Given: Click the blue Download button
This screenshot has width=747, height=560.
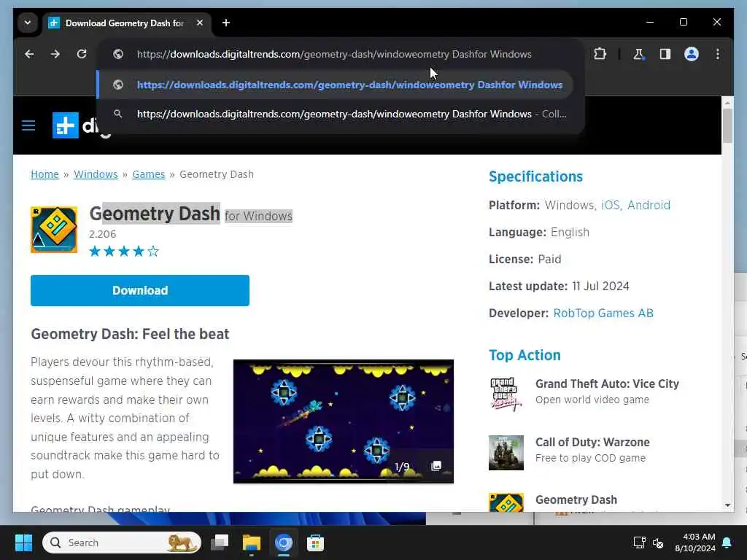Looking at the screenshot, I should [x=140, y=290].
